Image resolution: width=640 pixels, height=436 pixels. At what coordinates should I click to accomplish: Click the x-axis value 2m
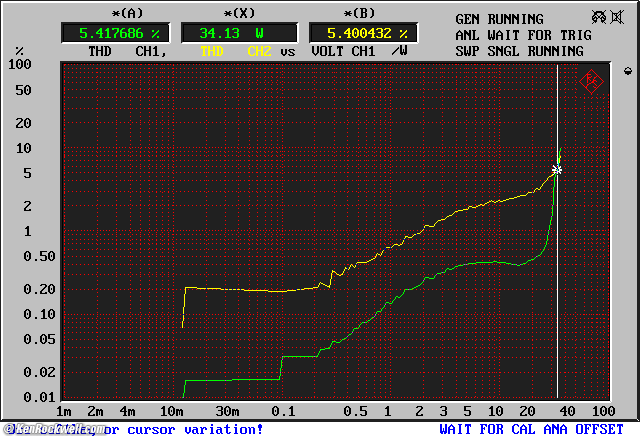coord(96,411)
